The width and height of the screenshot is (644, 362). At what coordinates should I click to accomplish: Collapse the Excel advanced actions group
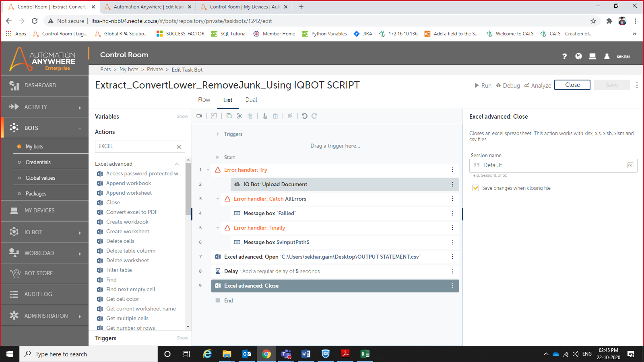coord(177,164)
